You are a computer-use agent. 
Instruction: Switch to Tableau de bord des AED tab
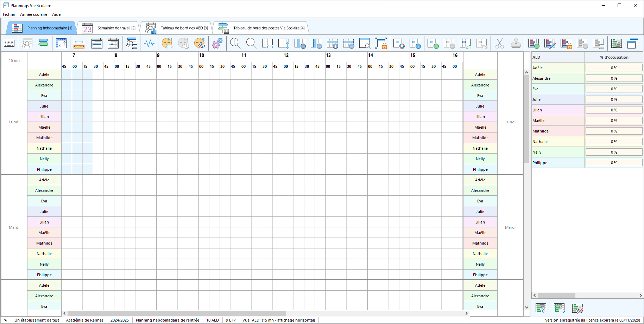coord(177,28)
